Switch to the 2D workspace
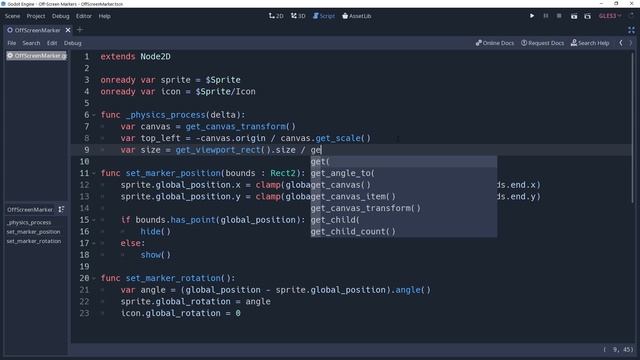 coord(276,16)
